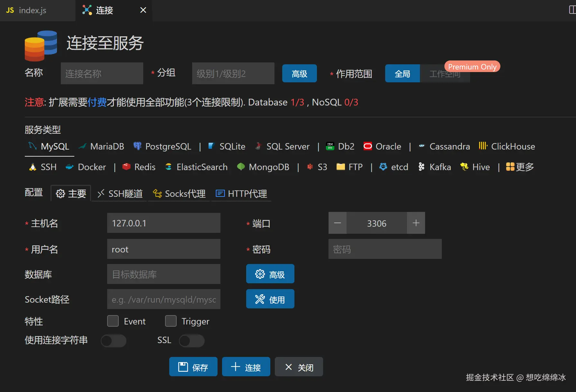Select the MongoDB leaf icon
Screen dimensions: 576x392
(241, 167)
